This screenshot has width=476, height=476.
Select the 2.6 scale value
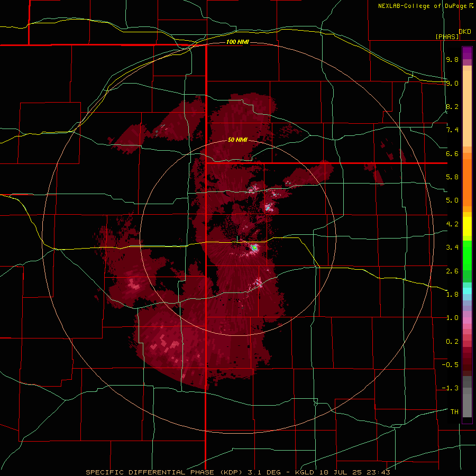click(452, 271)
